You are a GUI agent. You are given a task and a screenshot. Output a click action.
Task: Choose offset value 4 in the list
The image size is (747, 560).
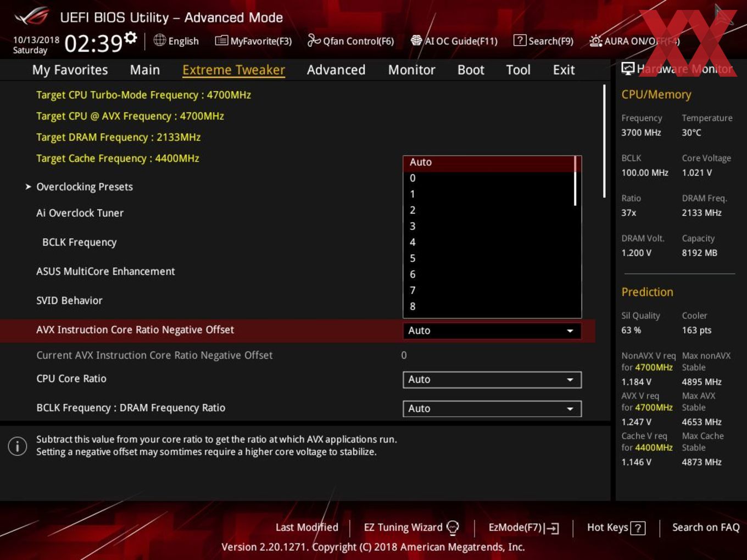coord(489,242)
